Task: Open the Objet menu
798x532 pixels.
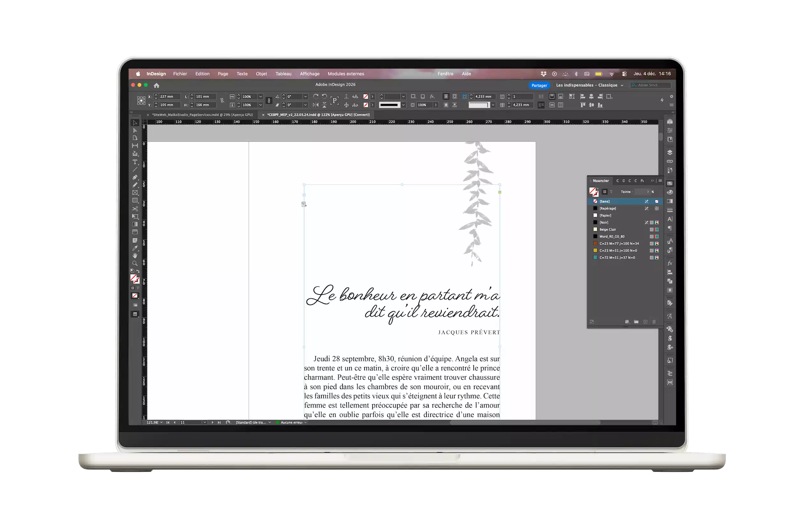Action: coord(261,74)
